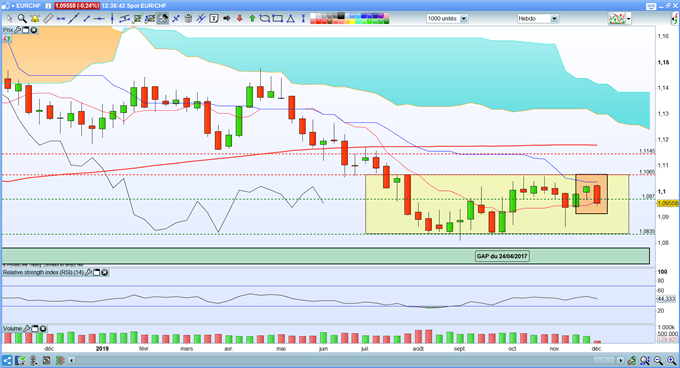Screen dimensions: 680x368
Task: Click the grid pattern icon in bottom bar
Action: (47, 360)
